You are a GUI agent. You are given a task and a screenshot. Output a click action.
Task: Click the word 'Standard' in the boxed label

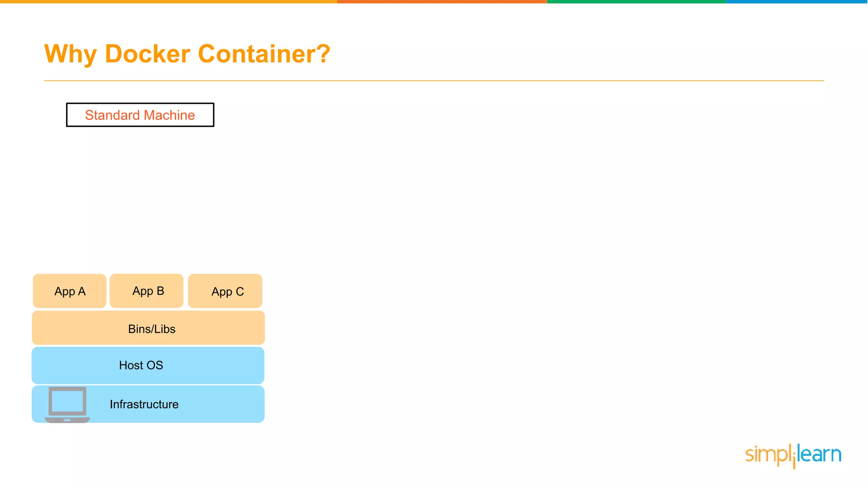112,115
